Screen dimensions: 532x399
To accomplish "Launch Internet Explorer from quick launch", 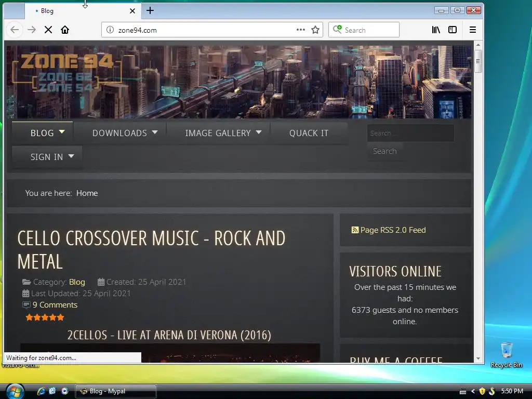I will (41, 391).
